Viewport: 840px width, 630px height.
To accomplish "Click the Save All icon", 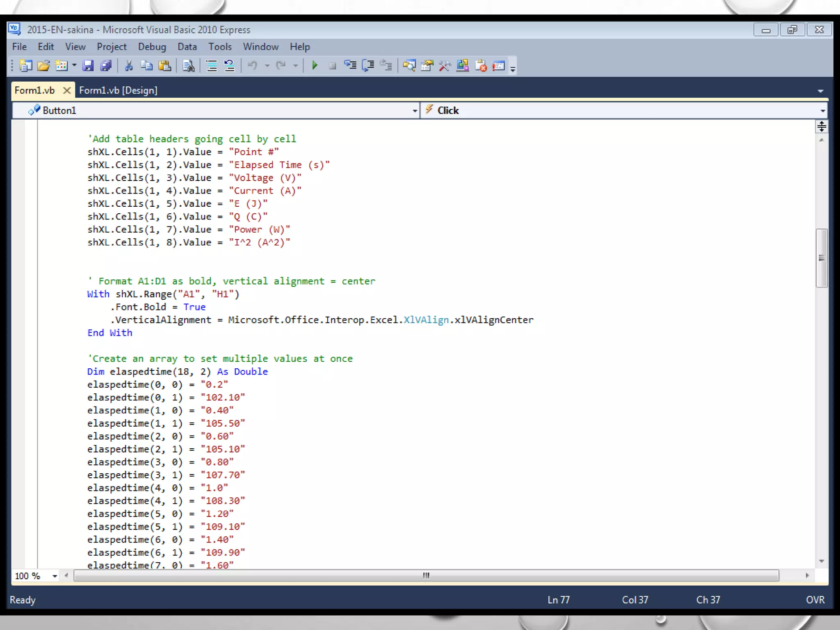I will point(106,66).
